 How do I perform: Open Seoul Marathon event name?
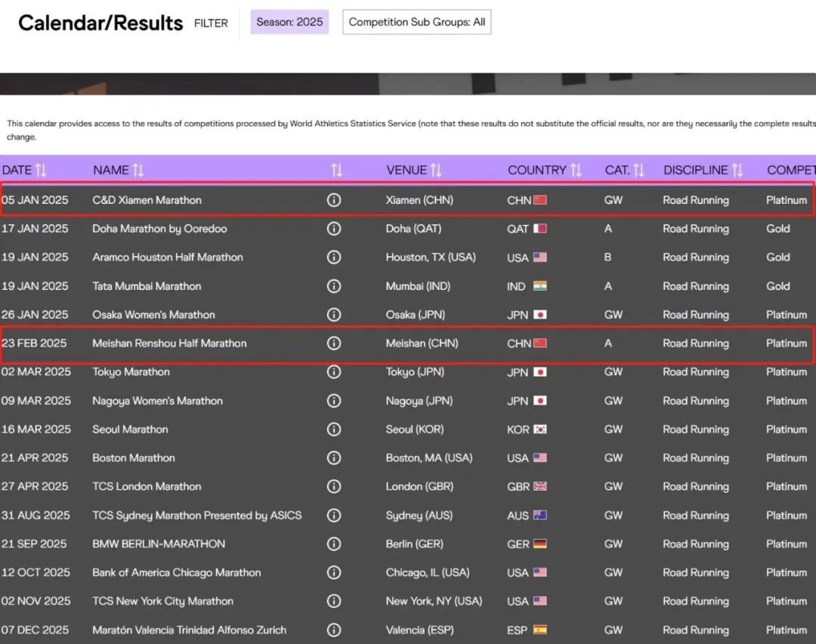click(x=130, y=430)
